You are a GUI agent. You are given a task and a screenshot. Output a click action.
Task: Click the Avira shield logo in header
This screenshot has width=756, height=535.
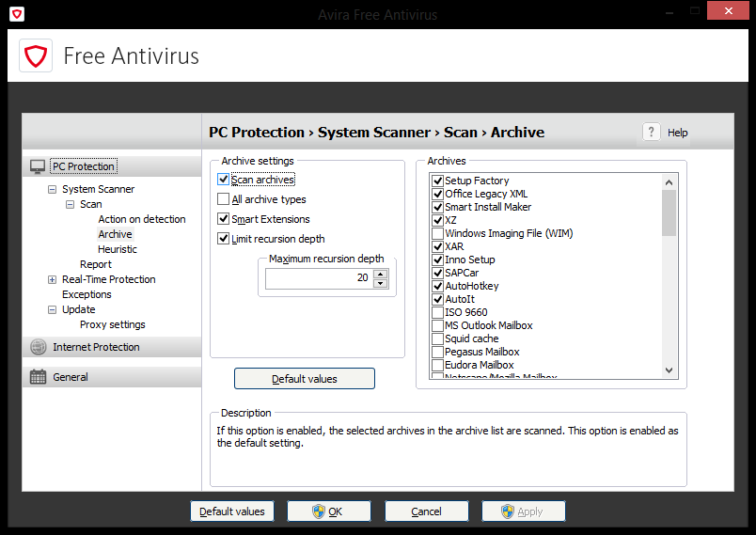36,55
